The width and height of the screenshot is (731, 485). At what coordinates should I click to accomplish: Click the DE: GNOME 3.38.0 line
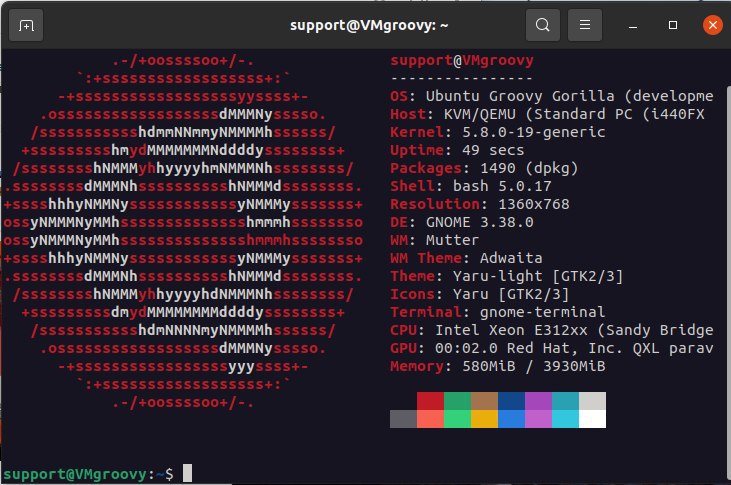pyautogui.click(x=462, y=222)
